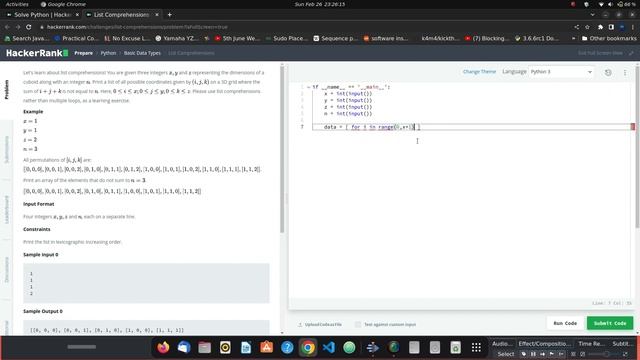Show the applications grid

click(x=476, y=347)
